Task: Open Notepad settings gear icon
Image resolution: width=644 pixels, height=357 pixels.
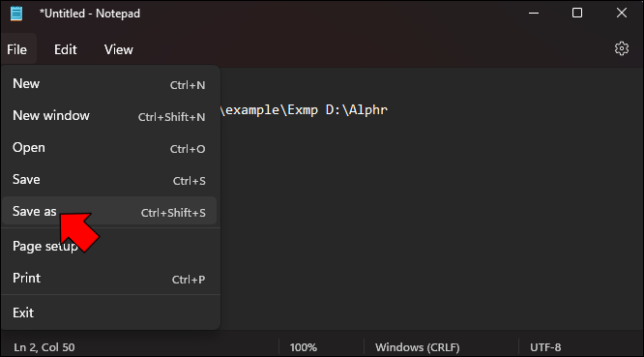Action: (622, 48)
